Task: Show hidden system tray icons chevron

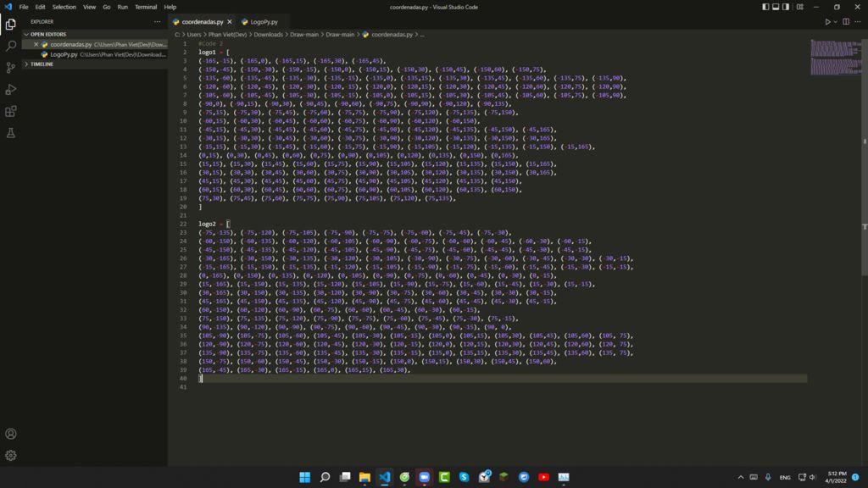Action: click(x=740, y=477)
